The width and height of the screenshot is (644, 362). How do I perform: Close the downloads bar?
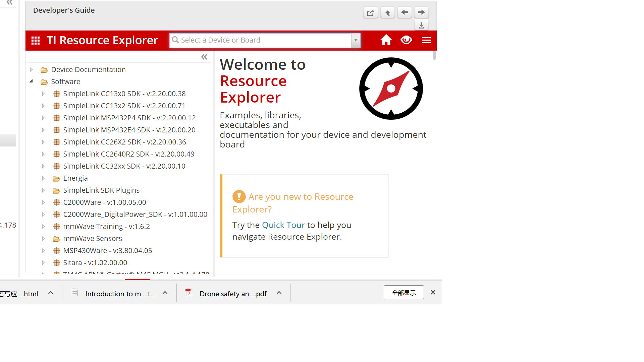click(x=433, y=293)
